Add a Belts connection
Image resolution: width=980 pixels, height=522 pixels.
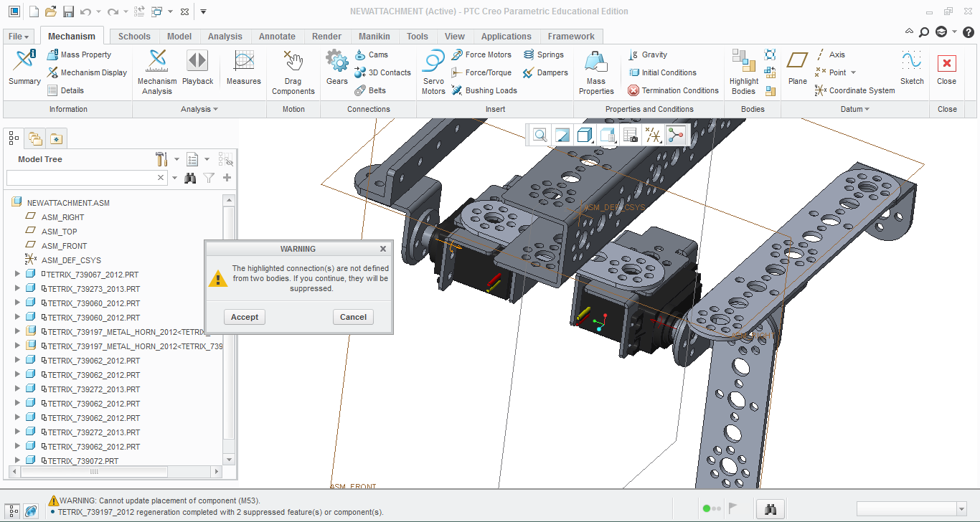pos(370,90)
